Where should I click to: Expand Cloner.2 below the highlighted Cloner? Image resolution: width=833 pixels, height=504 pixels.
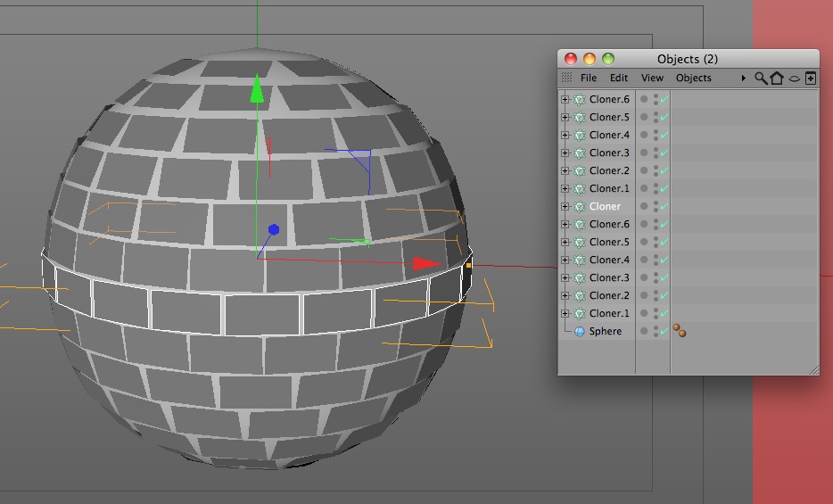(565, 295)
